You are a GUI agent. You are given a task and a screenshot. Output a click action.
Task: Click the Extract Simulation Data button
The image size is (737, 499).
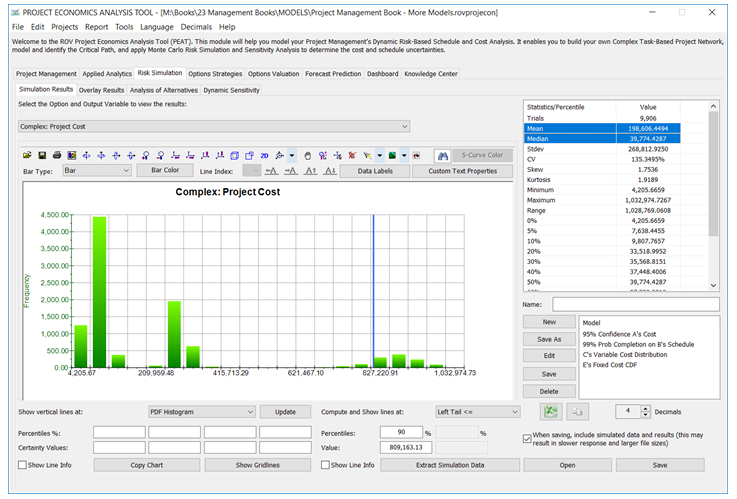pyautogui.click(x=450, y=465)
